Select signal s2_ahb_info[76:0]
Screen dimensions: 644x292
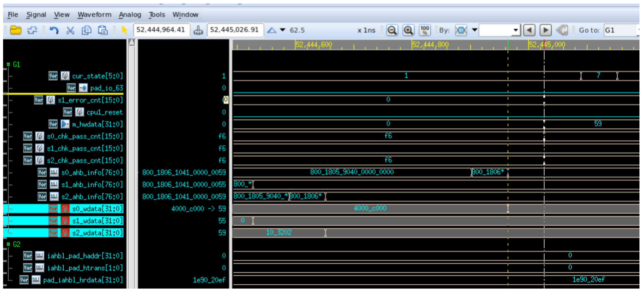[x=92, y=197]
